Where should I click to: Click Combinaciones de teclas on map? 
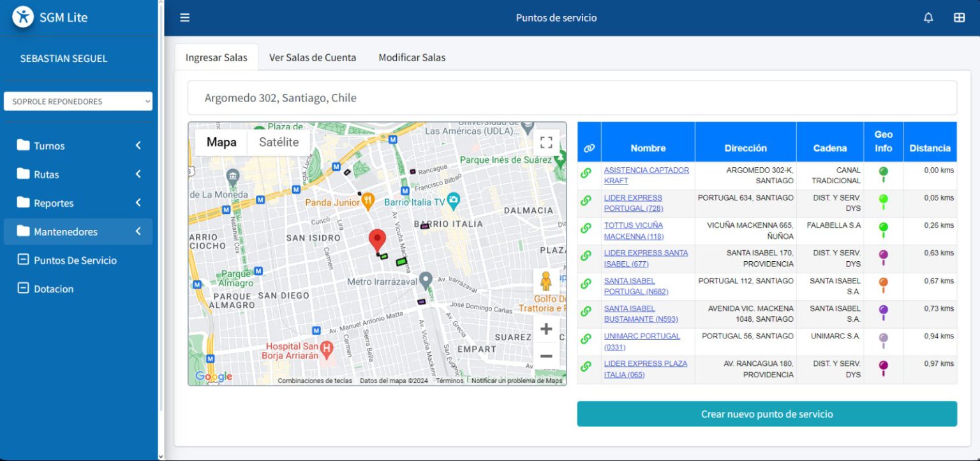click(x=315, y=381)
